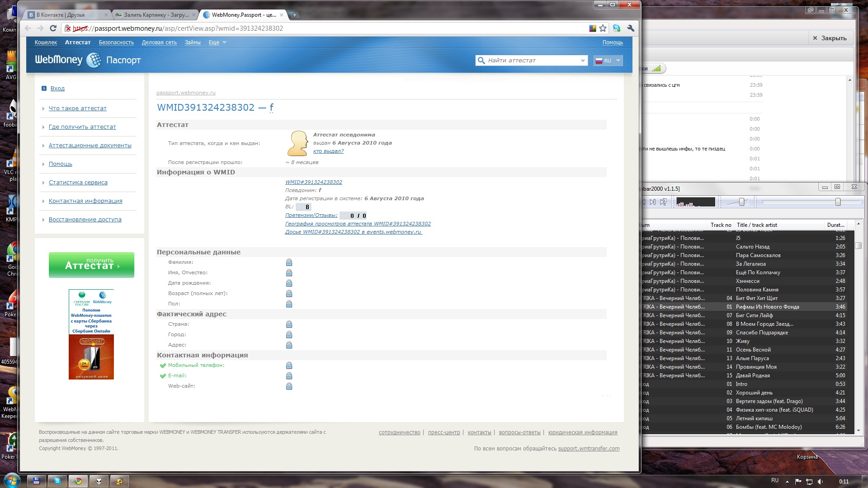The height and width of the screenshot is (488, 868).
Task: Click the passport avatar image
Action: coord(297,143)
